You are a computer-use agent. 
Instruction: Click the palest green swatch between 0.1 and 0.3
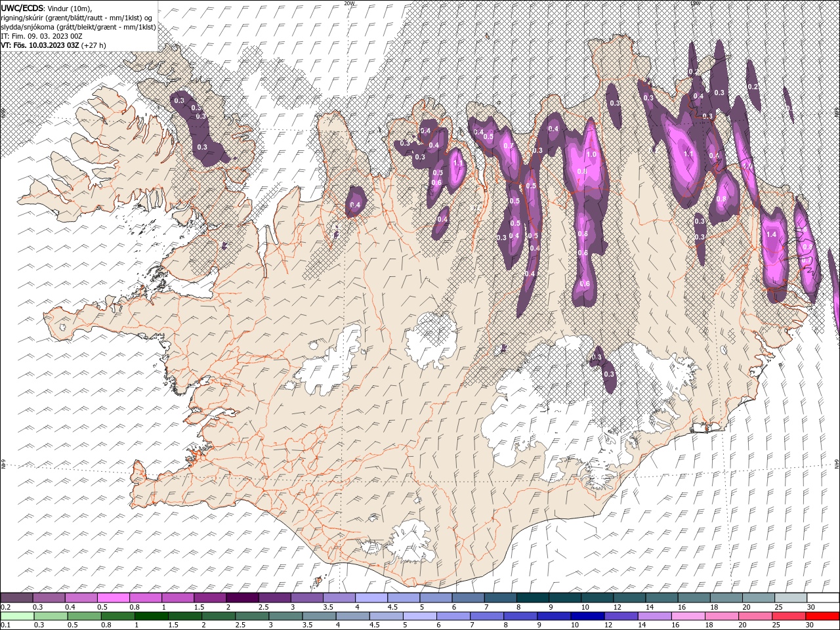(17, 616)
